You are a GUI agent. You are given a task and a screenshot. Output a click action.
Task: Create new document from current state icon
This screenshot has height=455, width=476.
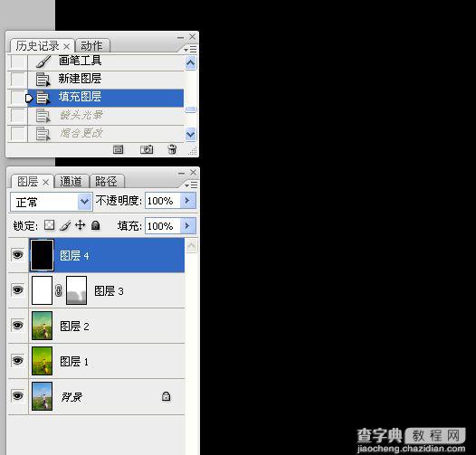(x=118, y=149)
